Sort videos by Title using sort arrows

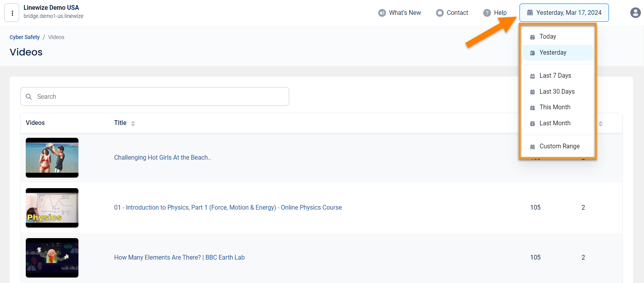pyautogui.click(x=133, y=123)
